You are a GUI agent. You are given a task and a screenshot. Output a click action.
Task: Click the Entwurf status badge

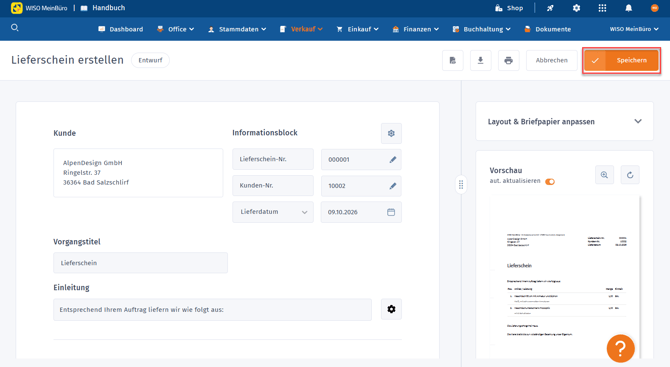coord(150,60)
